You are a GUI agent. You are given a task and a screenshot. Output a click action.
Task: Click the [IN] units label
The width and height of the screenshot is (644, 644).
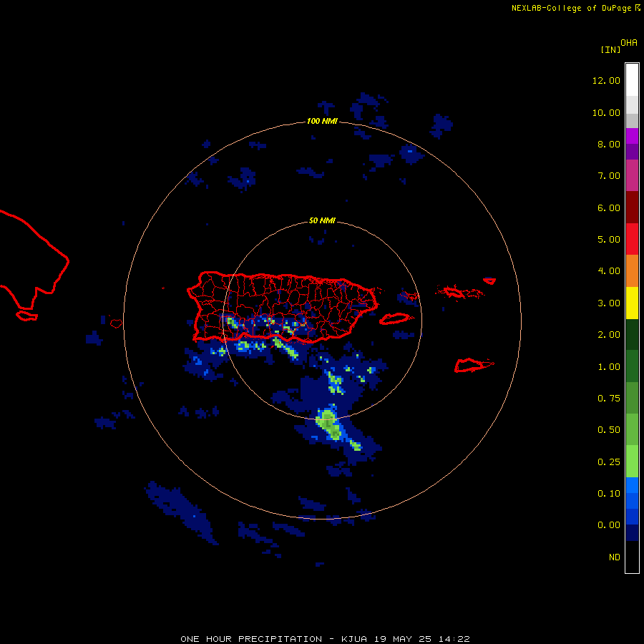pos(610,50)
